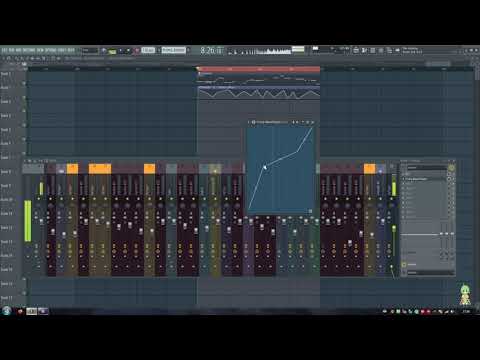Click the playlist vertical scrollbar
Screen dimensions: 480x360
coord(477,74)
